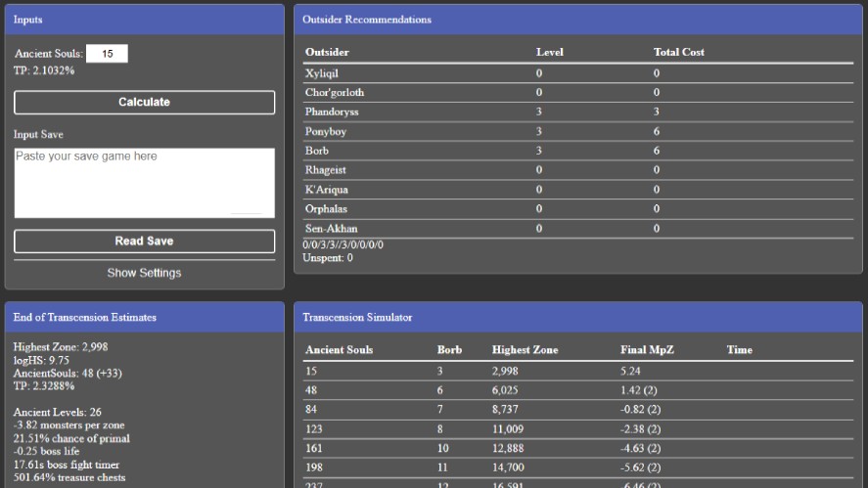Click End of Transcension Estimates header
The height and width of the screenshot is (488, 868).
point(145,317)
